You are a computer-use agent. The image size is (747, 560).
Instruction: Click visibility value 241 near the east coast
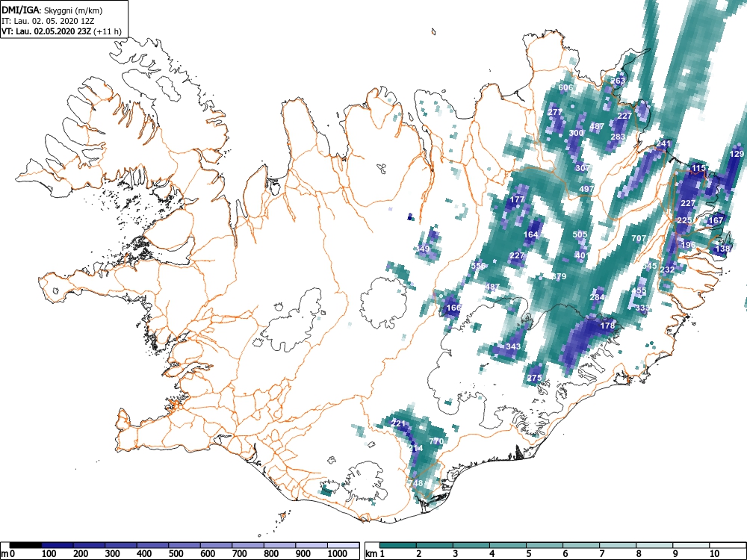click(663, 143)
